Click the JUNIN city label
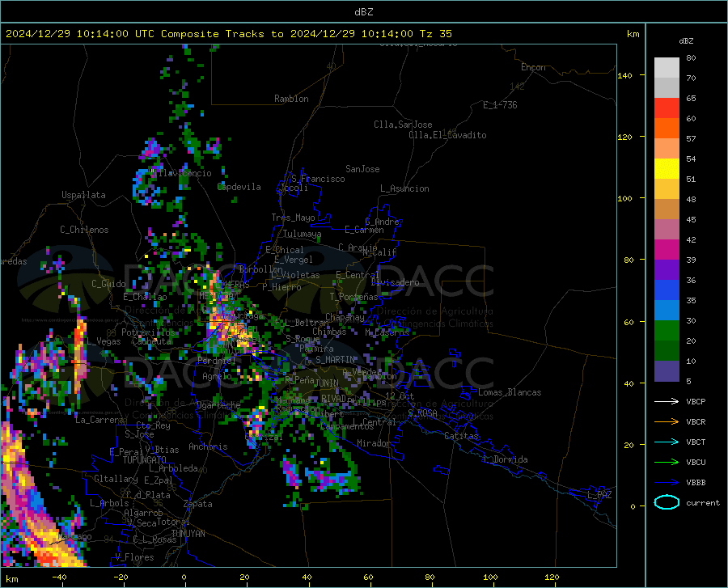This screenshot has width=728, height=588. point(326,383)
